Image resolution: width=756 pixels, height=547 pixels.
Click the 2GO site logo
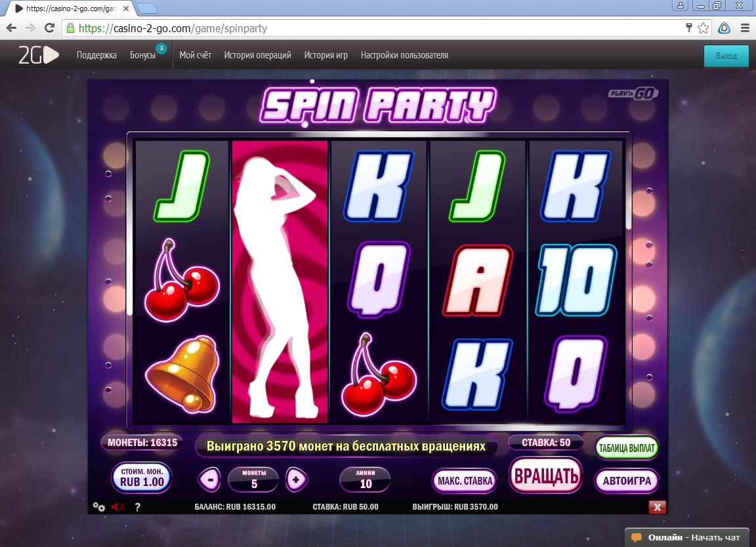(39, 55)
